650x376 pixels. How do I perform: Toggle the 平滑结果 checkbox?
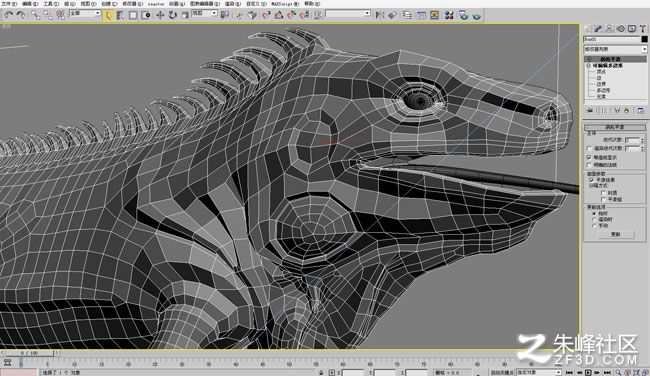click(592, 180)
